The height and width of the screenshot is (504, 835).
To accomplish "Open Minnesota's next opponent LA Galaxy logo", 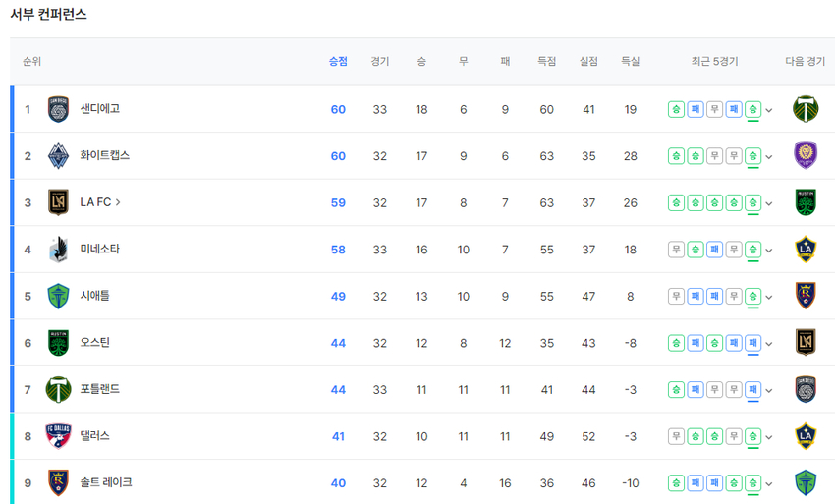I will [x=806, y=250].
